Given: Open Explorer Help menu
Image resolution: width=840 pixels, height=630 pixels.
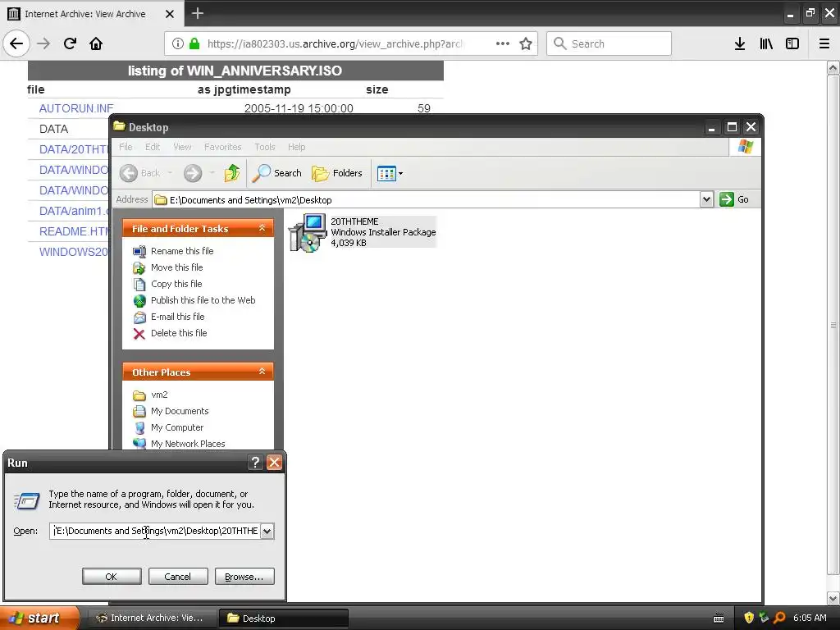Looking at the screenshot, I should coord(296,147).
